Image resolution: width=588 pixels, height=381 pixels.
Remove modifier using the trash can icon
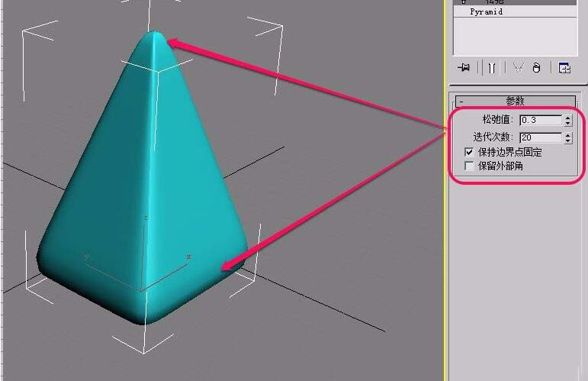pyautogui.click(x=537, y=67)
